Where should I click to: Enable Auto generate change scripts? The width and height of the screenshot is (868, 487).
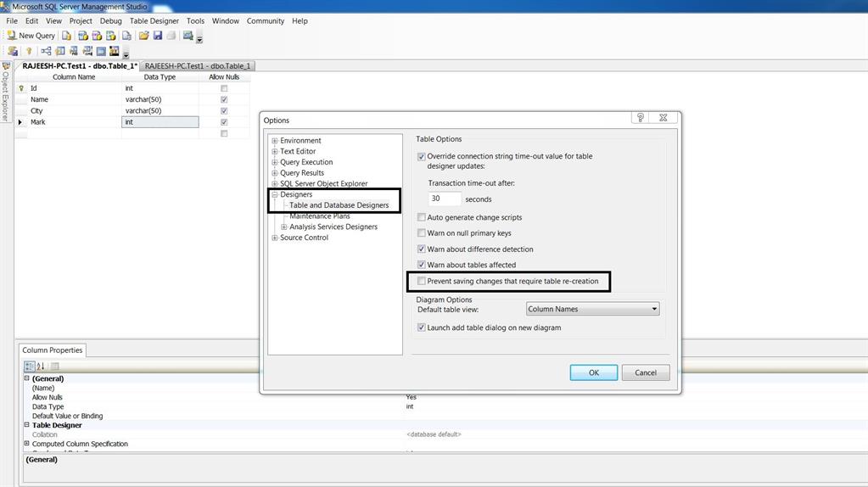421,217
